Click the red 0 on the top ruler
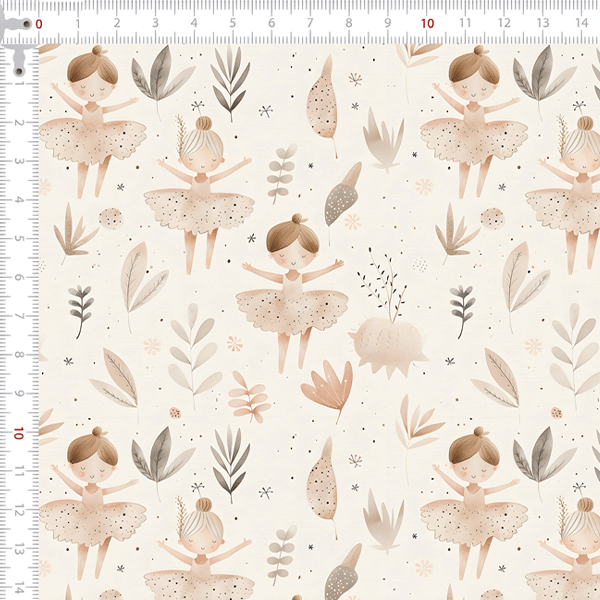The height and width of the screenshot is (600, 600). tap(39, 23)
